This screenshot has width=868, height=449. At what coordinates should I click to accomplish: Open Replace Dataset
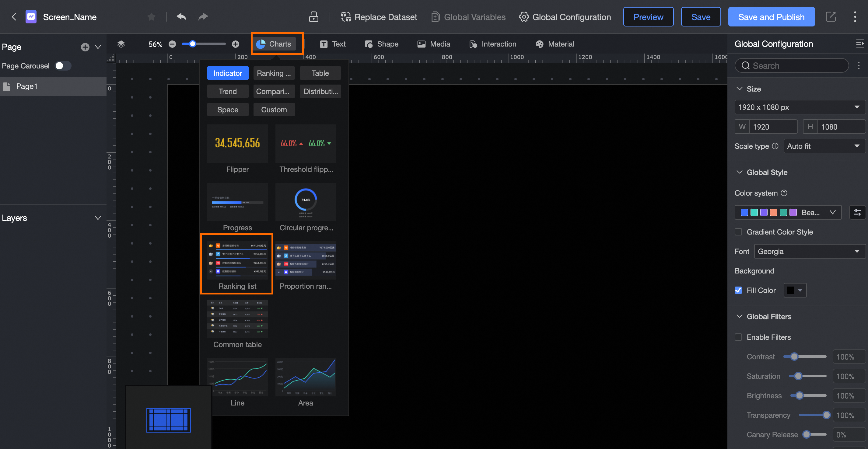379,17
